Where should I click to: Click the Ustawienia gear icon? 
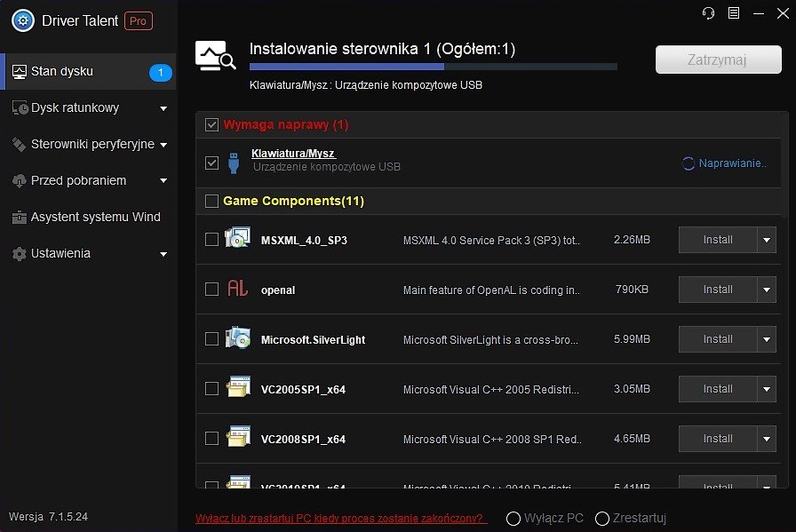point(20,254)
